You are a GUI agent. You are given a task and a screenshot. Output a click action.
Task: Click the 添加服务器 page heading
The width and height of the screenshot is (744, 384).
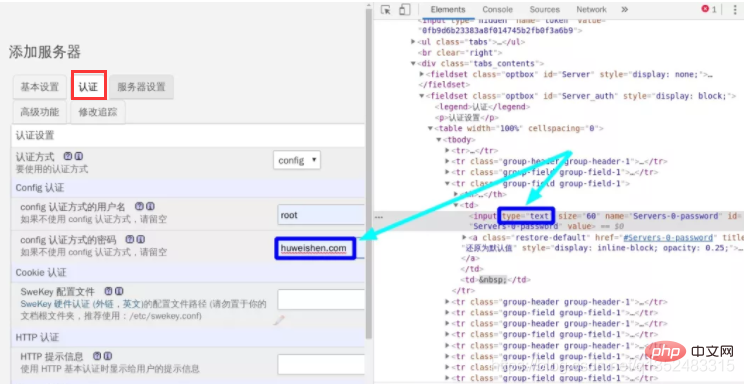45,52
